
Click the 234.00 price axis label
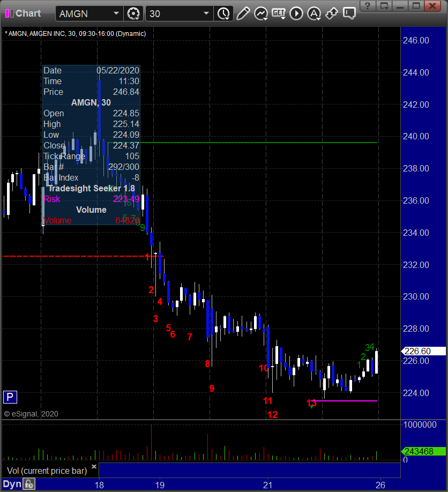coord(416,233)
